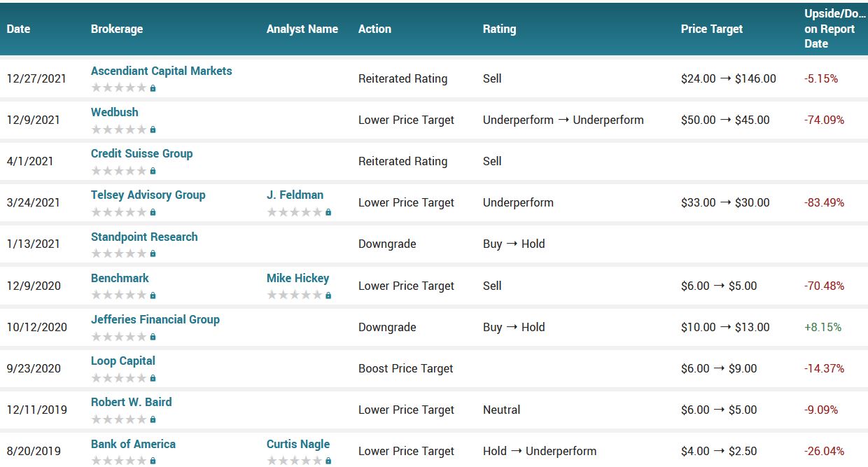Click the star rating under Credit Suisse Group
The image size is (868, 467).
pos(119,171)
